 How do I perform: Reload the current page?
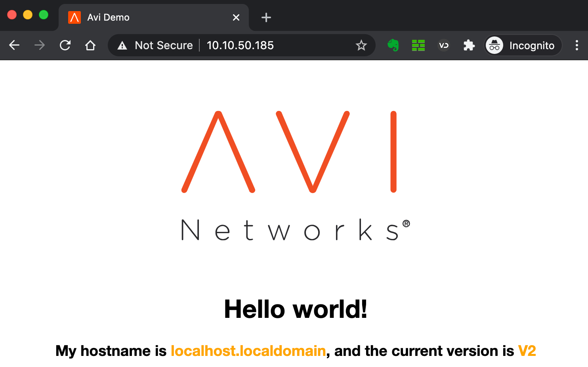point(65,45)
